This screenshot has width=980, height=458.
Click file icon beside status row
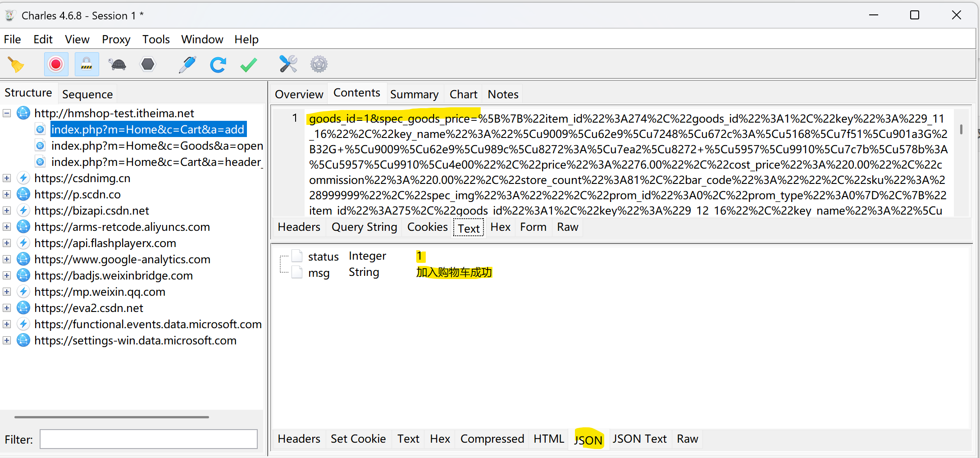(x=297, y=256)
